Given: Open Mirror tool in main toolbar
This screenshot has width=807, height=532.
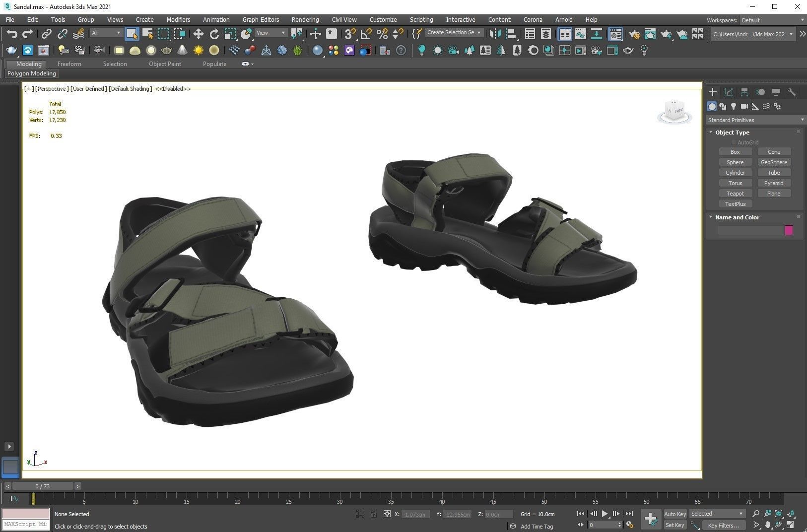Looking at the screenshot, I should pyautogui.click(x=495, y=34).
